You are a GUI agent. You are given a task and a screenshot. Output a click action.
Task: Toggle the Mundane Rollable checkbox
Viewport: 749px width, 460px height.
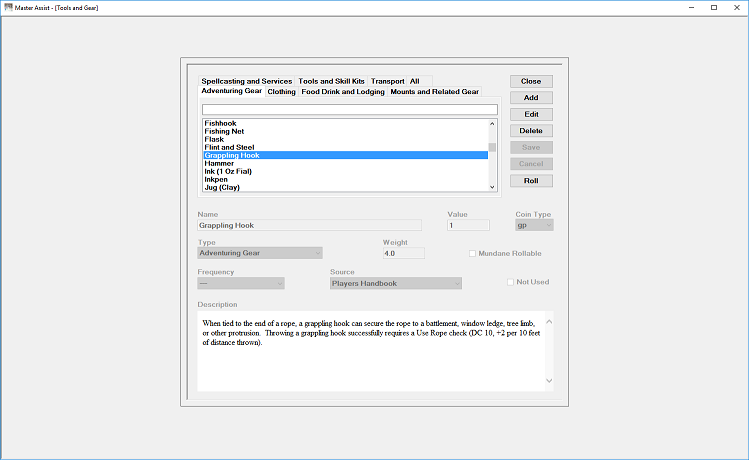(472, 254)
